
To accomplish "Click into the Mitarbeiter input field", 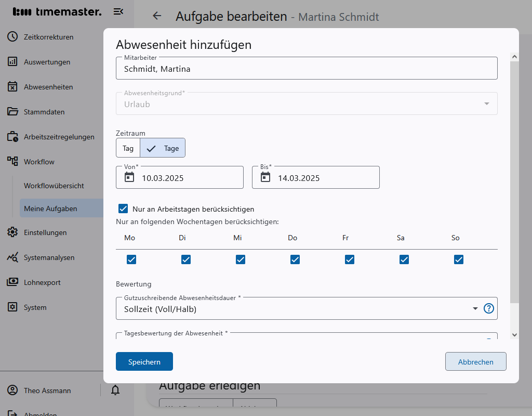I will click(307, 69).
